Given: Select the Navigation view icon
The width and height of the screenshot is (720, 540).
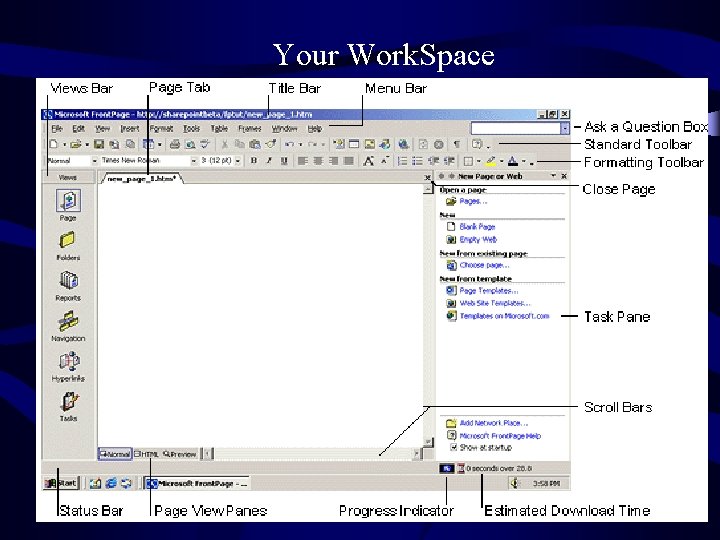Looking at the screenshot, I should pos(68,321).
